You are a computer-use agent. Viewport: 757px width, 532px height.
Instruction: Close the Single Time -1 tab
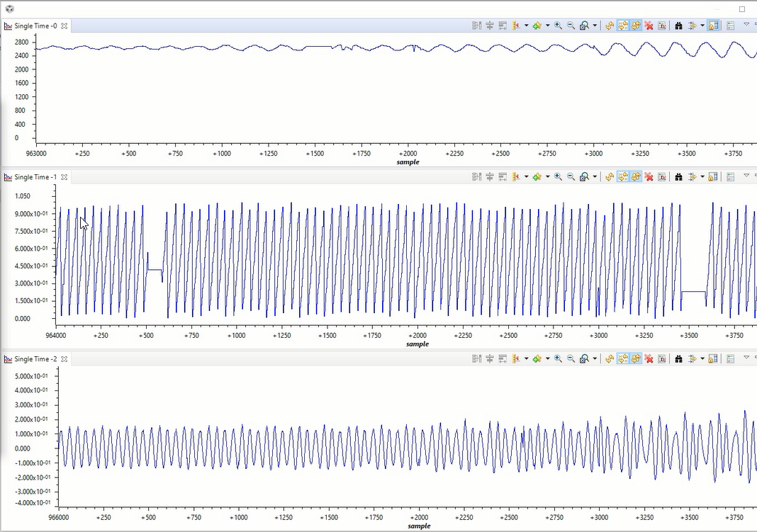(65, 177)
